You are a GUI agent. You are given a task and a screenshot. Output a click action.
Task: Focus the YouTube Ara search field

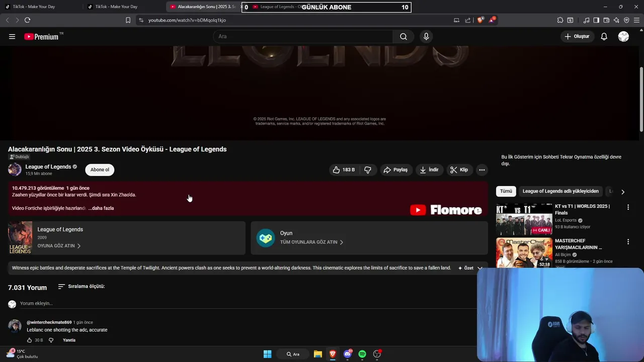coord(303,37)
